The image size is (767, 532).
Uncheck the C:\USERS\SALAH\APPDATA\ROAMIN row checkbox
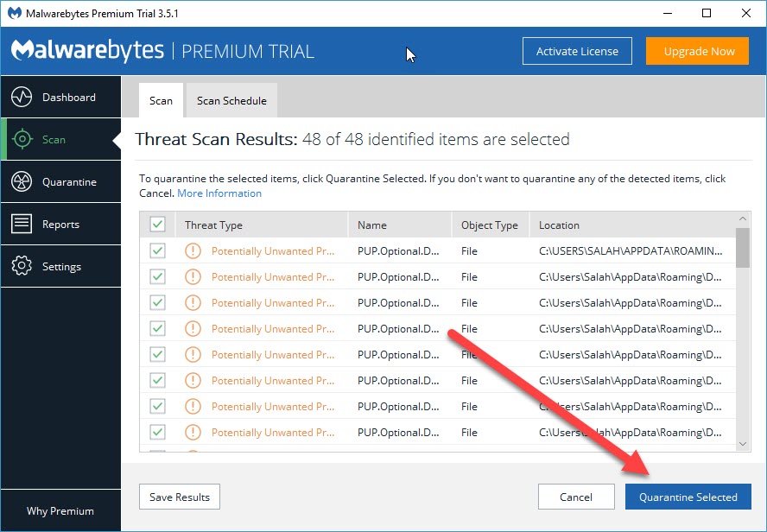(x=157, y=250)
